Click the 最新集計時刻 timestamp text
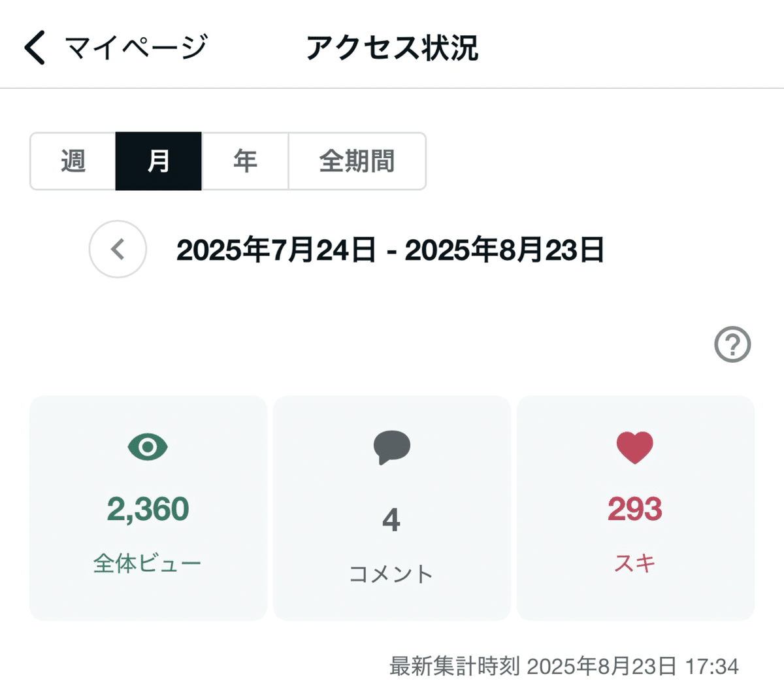The image size is (784, 696). [564, 666]
